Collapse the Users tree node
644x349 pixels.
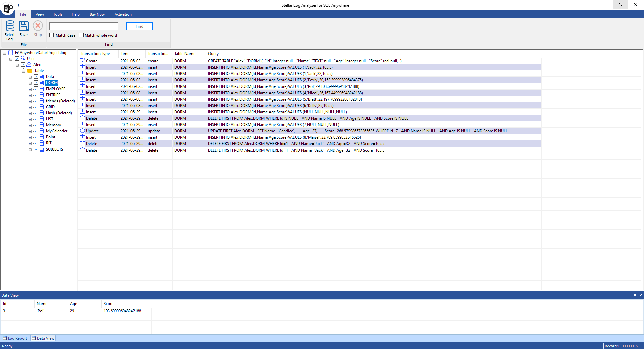[x=11, y=59]
